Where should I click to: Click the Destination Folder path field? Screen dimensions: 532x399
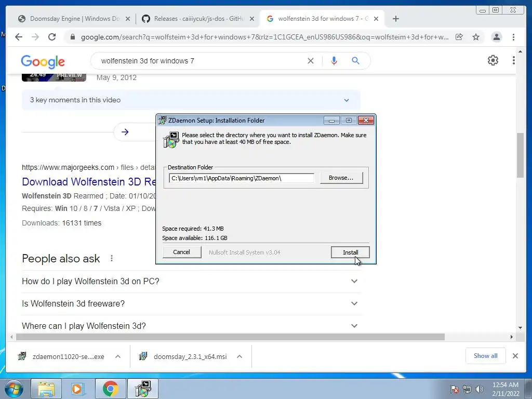[241, 178]
